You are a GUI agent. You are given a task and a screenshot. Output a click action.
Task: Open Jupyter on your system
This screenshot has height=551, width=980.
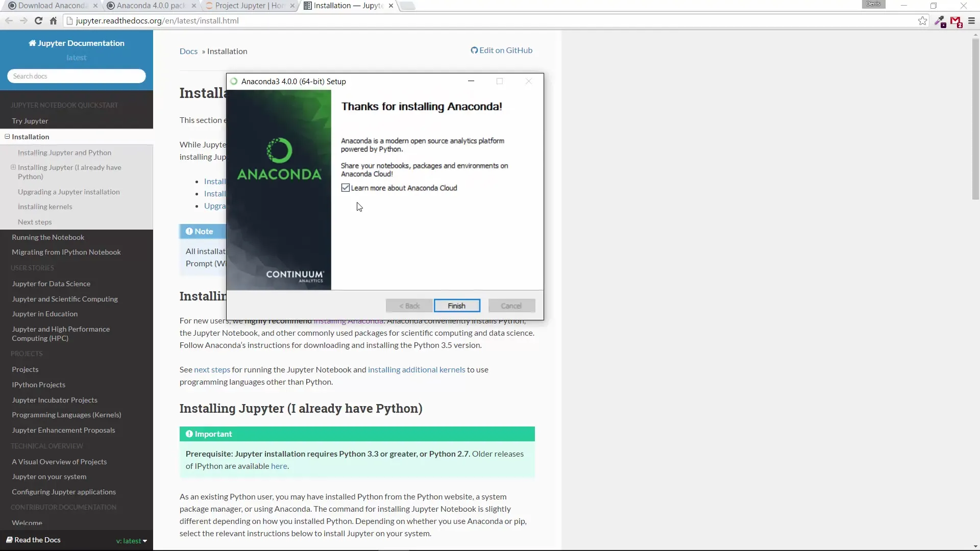point(49,477)
